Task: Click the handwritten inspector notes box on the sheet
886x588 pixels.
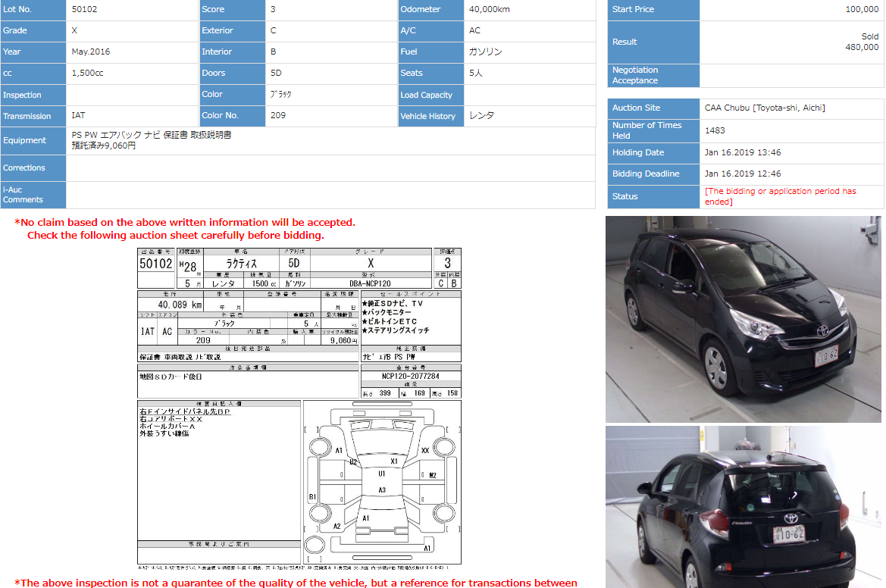Action: pos(218,470)
